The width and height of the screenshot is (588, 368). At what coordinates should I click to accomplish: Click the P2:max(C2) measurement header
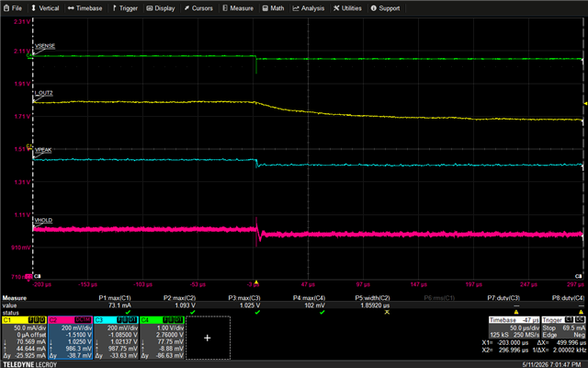pyautogui.click(x=180, y=298)
